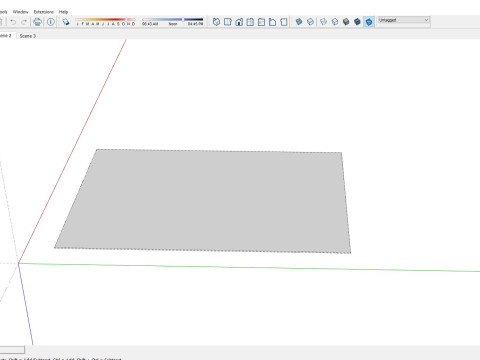Click the Redo arrow icon
The image size is (480, 360).
[24, 22]
